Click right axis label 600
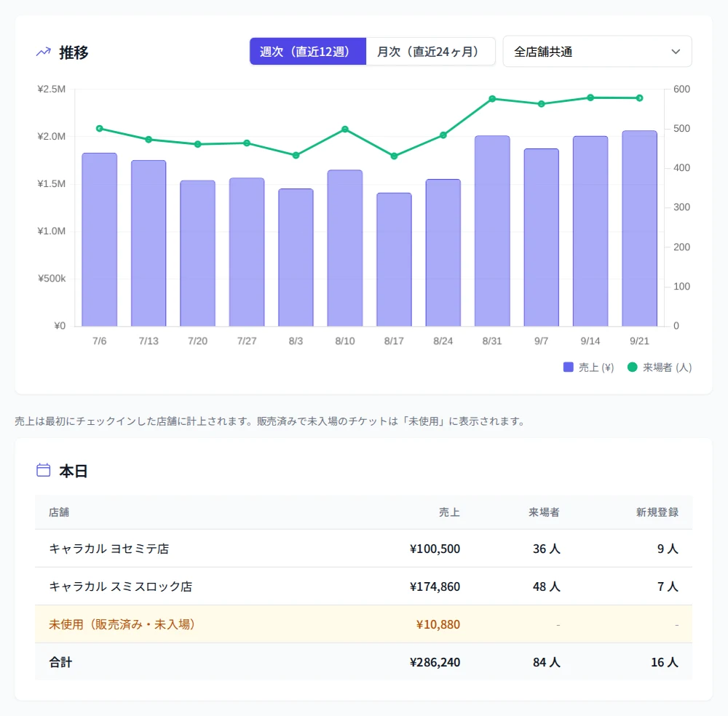 pos(681,89)
